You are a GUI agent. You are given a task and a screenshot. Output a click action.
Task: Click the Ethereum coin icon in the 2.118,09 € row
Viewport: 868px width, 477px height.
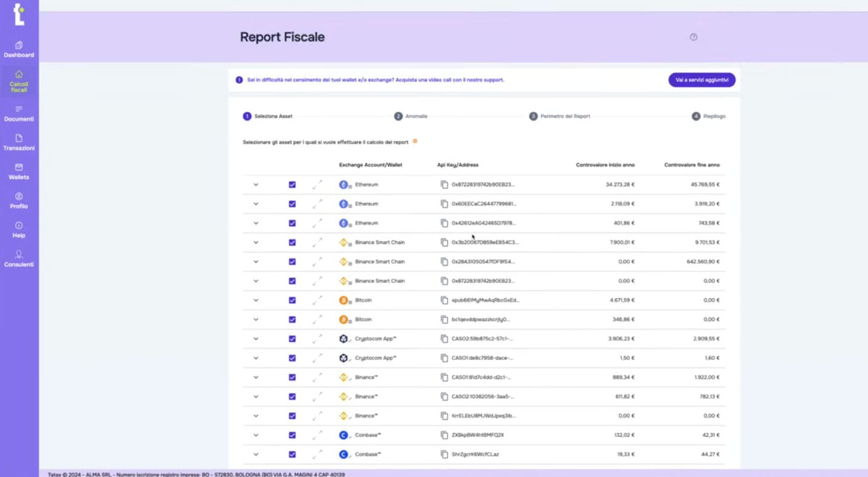pos(344,203)
